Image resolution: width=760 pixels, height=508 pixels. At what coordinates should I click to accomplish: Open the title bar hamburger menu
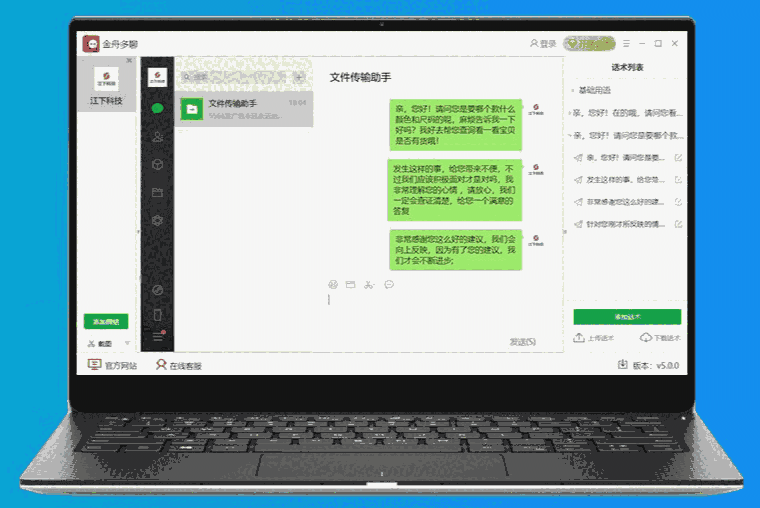626,44
